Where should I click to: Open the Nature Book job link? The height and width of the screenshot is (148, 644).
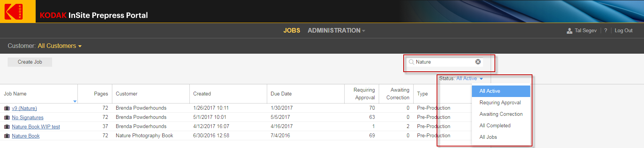click(26, 136)
